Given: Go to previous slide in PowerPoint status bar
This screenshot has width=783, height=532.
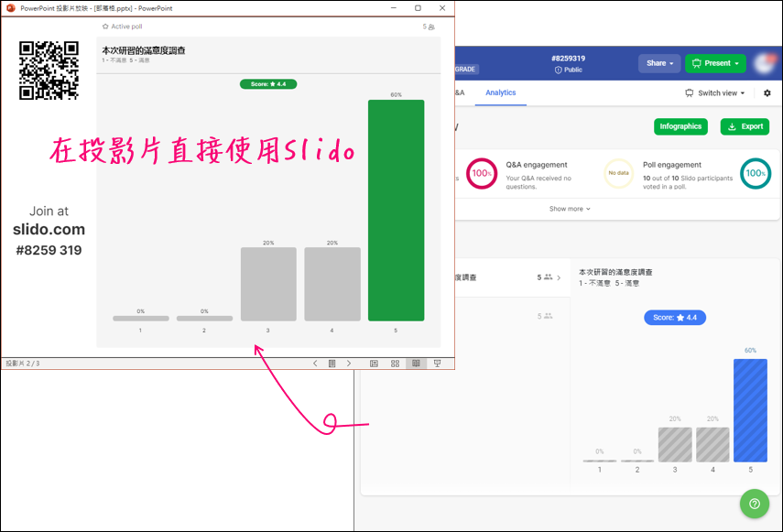Looking at the screenshot, I should pyautogui.click(x=315, y=364).
